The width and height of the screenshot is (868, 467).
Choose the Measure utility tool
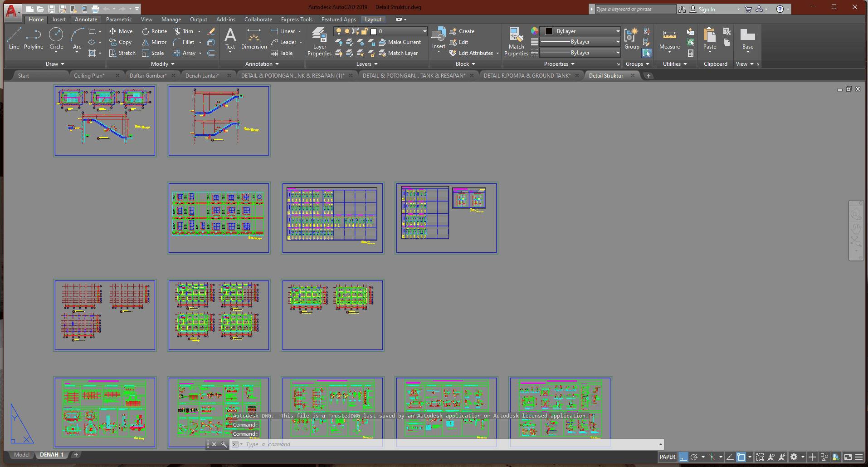669,39
